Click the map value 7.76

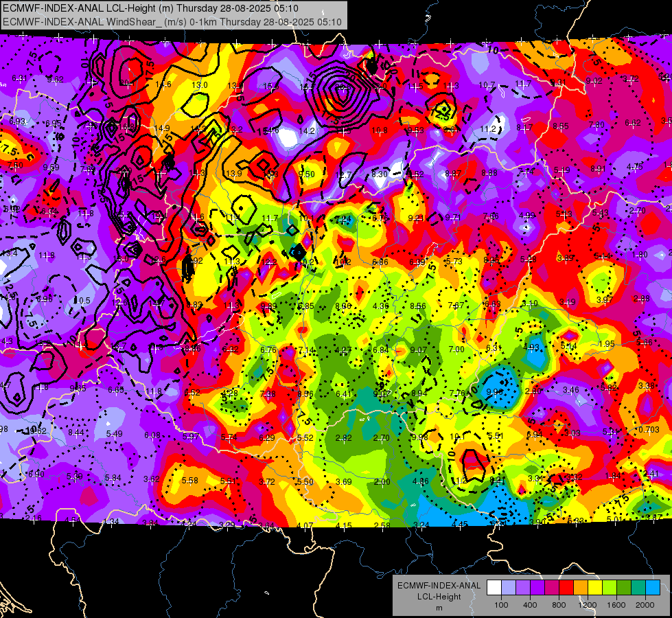pyautogui.click(x=457, y=393)
